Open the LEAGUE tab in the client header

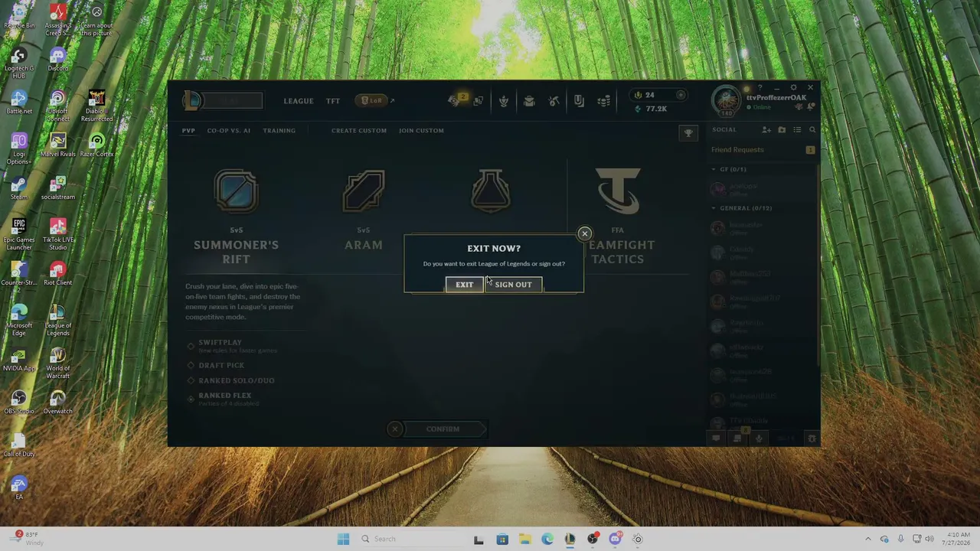click(x=299, y=101)
